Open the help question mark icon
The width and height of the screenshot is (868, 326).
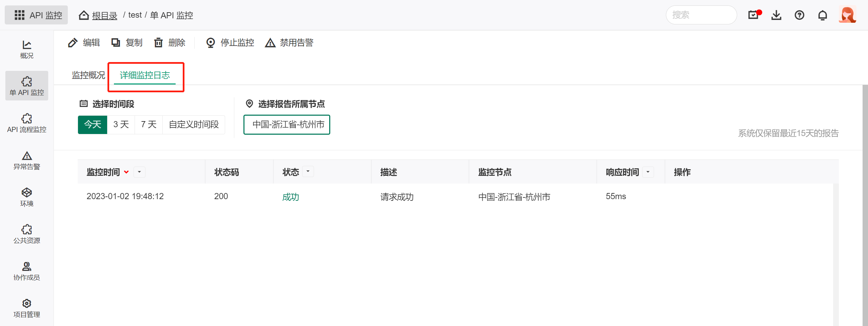tap(799, 15)
